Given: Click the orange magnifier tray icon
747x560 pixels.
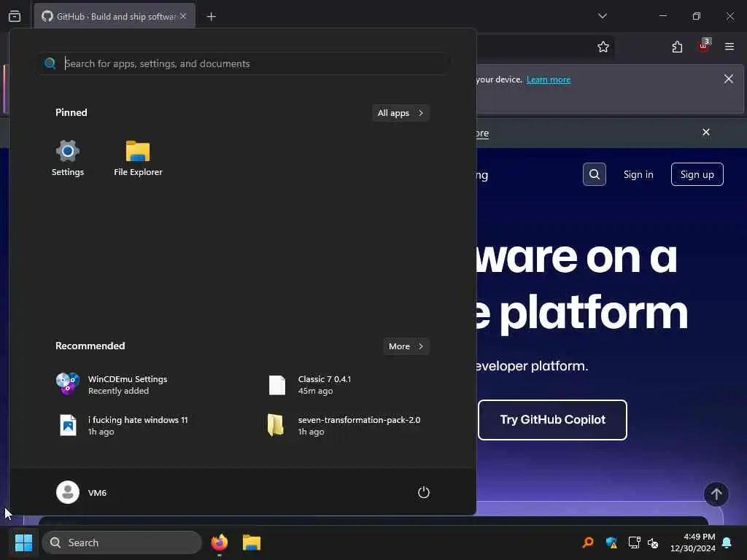Looking at the screenshot, I should pos(588,542).
